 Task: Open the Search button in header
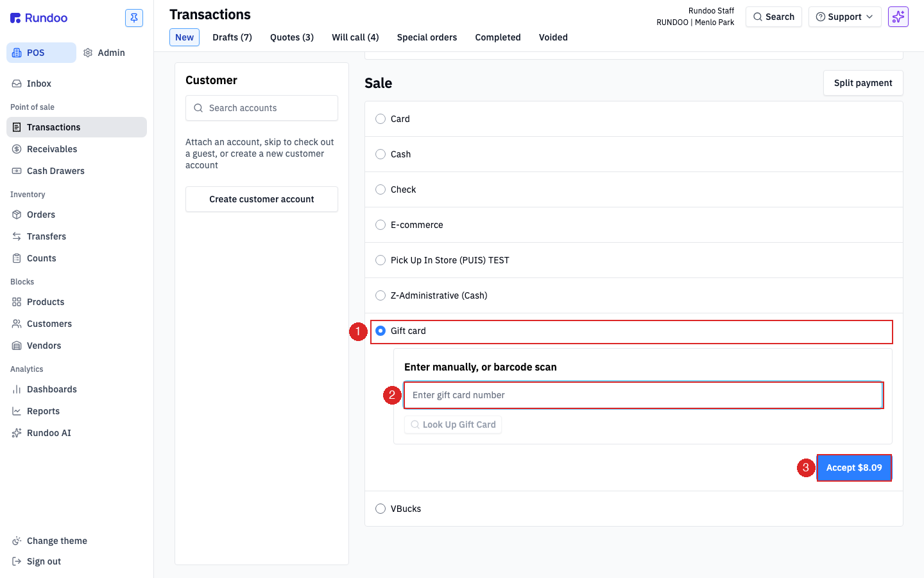pyautogui.click(x=774, y=17)
